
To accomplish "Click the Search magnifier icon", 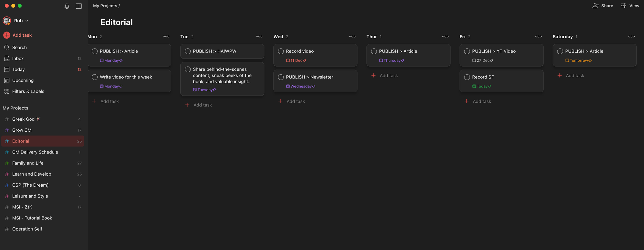I will [x=7, y=47].
